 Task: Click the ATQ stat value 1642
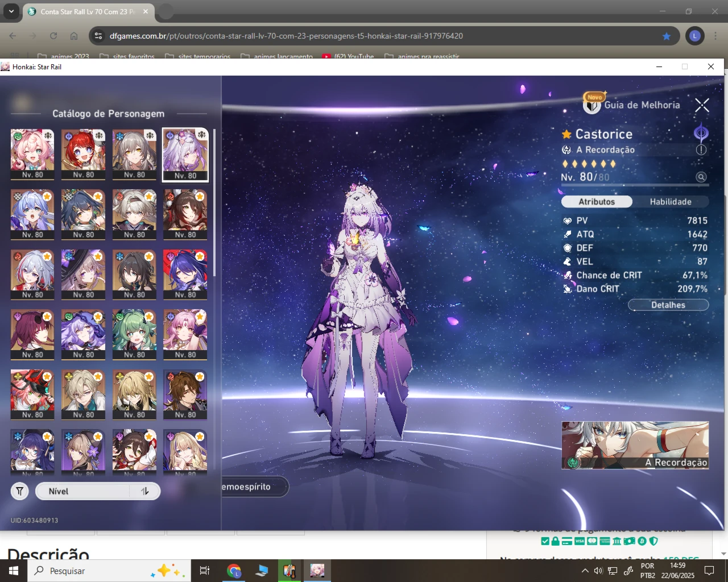tap(697, 234)
